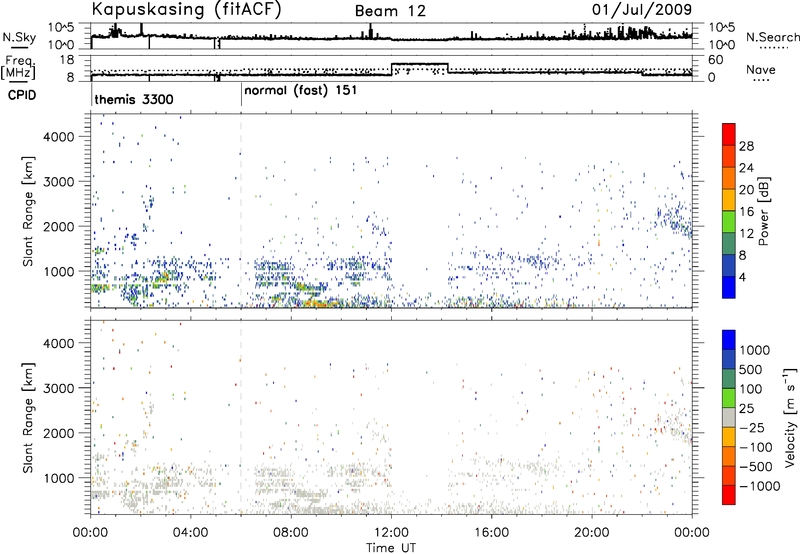Click the 3000 tick of the velocity panel
The image size is (800, 554).
(58, 388)
